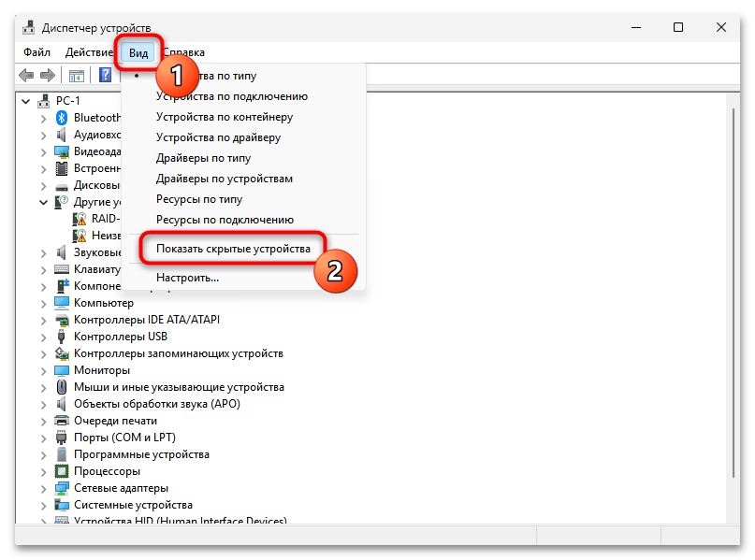Viewport: 755px width, 560px height.
Task: Expand the Контроллеры USB category
Action: click(x=43, y=337)
